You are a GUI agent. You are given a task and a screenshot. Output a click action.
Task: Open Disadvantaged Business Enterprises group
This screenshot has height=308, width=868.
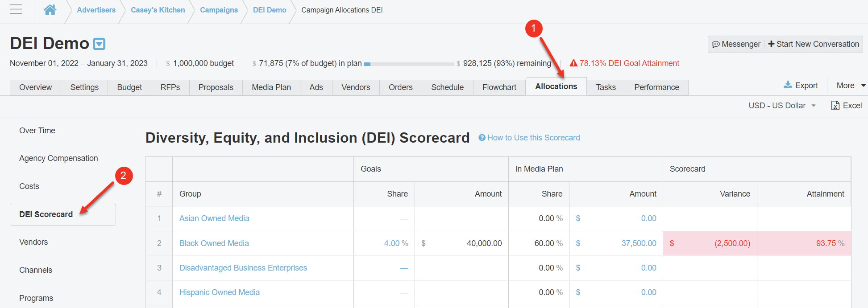243,268
